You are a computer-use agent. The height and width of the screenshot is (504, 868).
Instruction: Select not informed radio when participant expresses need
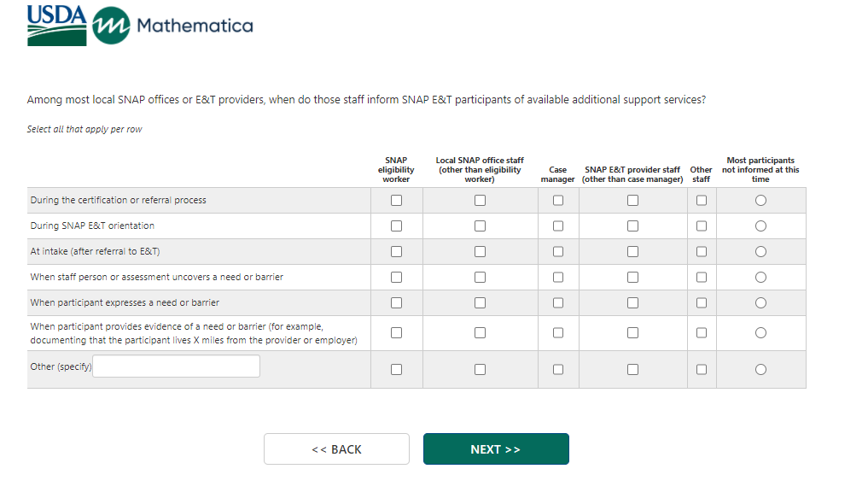pos(760,303)
